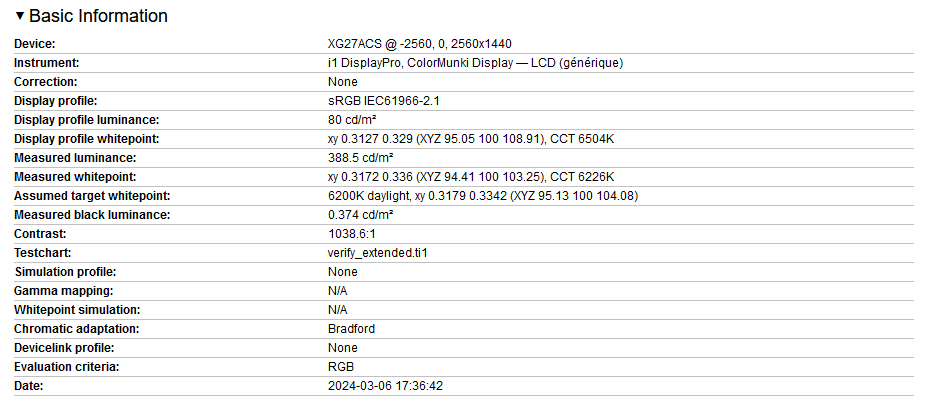Select the Measured luminance 388.5 cd/m² value
925x404 pixels.
360,157
